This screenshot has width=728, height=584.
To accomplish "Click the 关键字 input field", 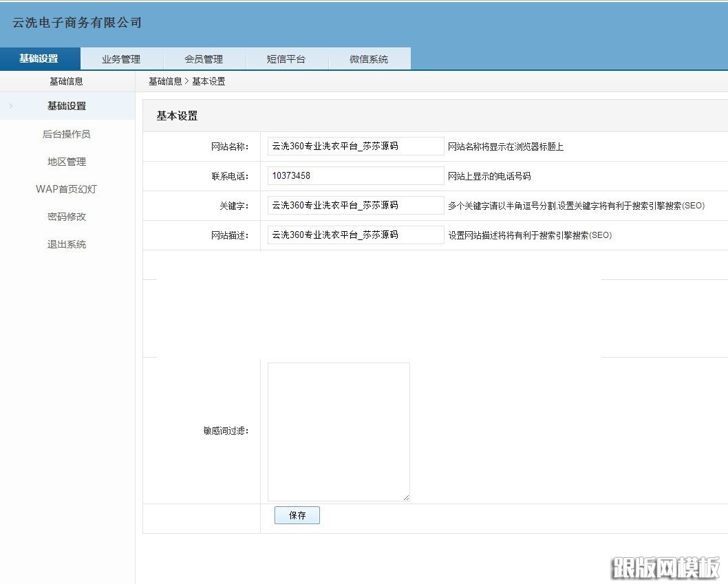I will click(x=355, y=205).
